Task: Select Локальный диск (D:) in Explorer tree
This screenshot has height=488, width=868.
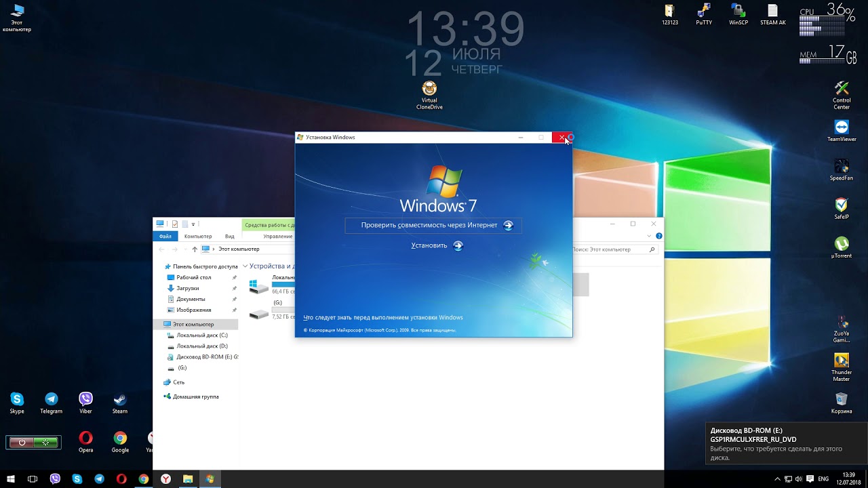Action: pos(202,346)
